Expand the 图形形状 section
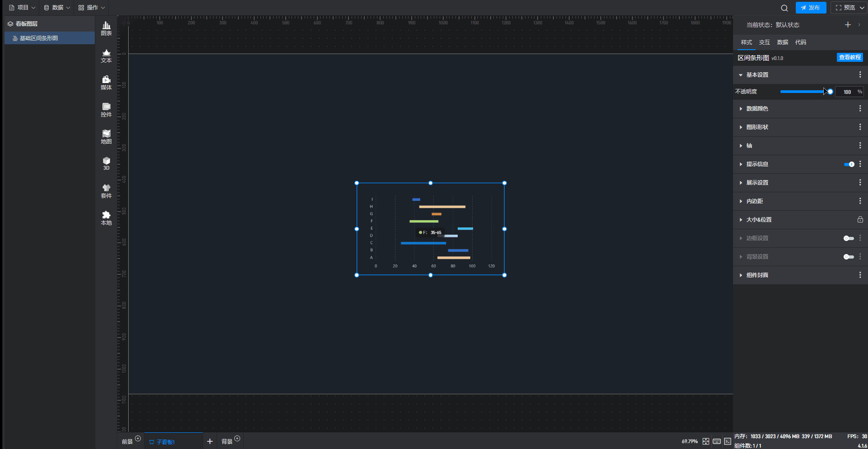 tap(757, 127)
